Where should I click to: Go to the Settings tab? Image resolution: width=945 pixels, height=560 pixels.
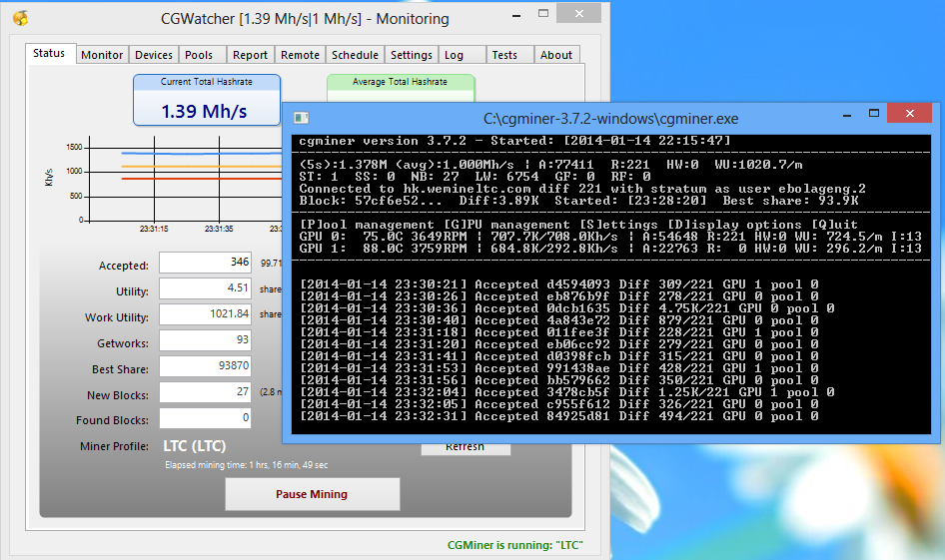tap(411, 55)
